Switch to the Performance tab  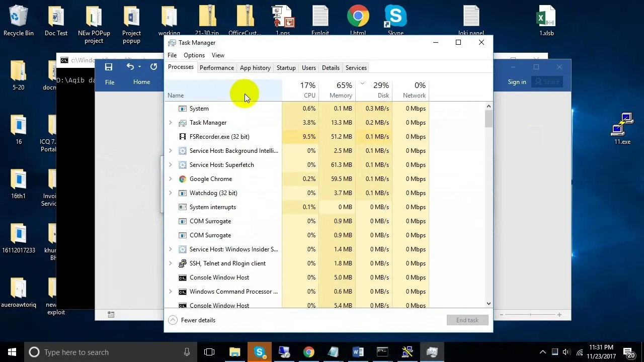pyautogui.click(x=217, y=68)
